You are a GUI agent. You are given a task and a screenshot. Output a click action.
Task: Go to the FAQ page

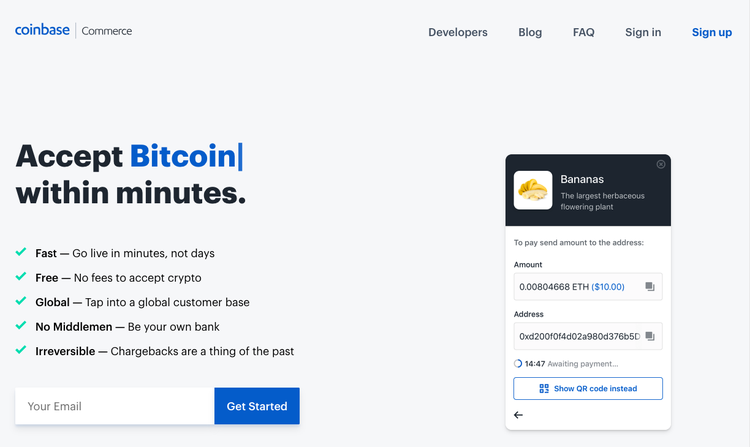point(584,32)
